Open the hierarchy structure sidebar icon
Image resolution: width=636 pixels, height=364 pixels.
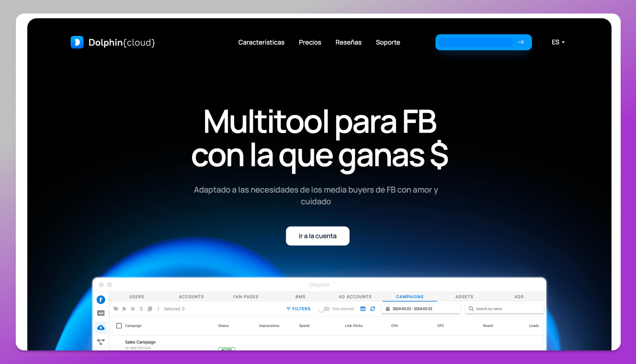point(101,342)
